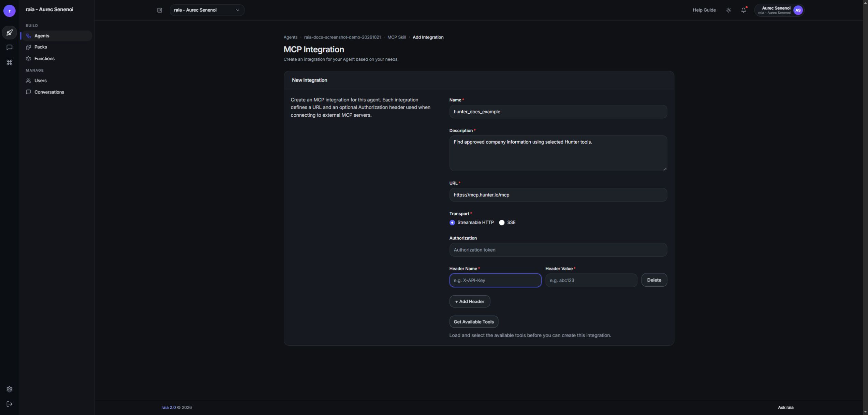The width and height of the screenshot is (868, 415).
Task: Click the puzzle icon next to Packs
Action: (29, 47)
